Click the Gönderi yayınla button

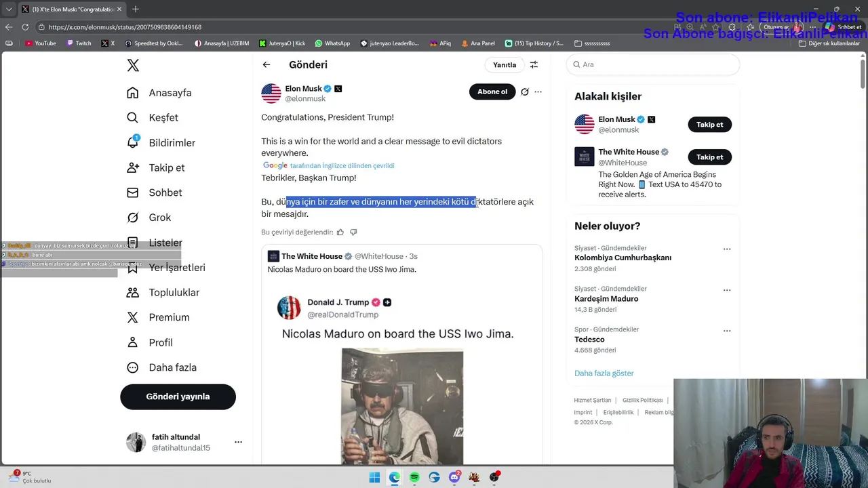(178, 396)
